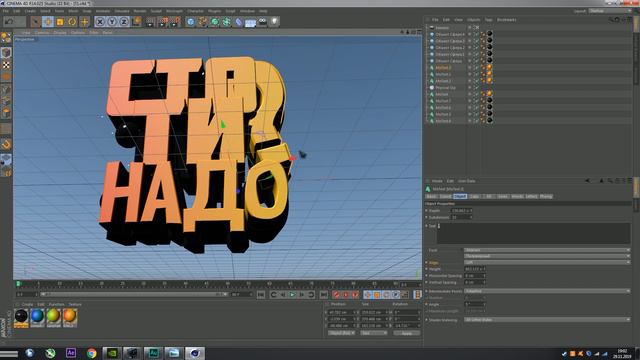Add a Cube primitive from the toolbar

[190, 22]
